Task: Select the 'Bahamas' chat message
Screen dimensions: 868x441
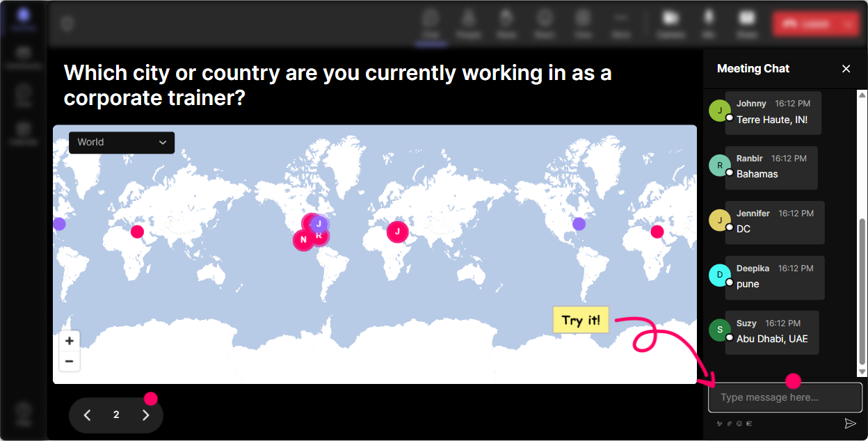Action: tap(757, 174)
